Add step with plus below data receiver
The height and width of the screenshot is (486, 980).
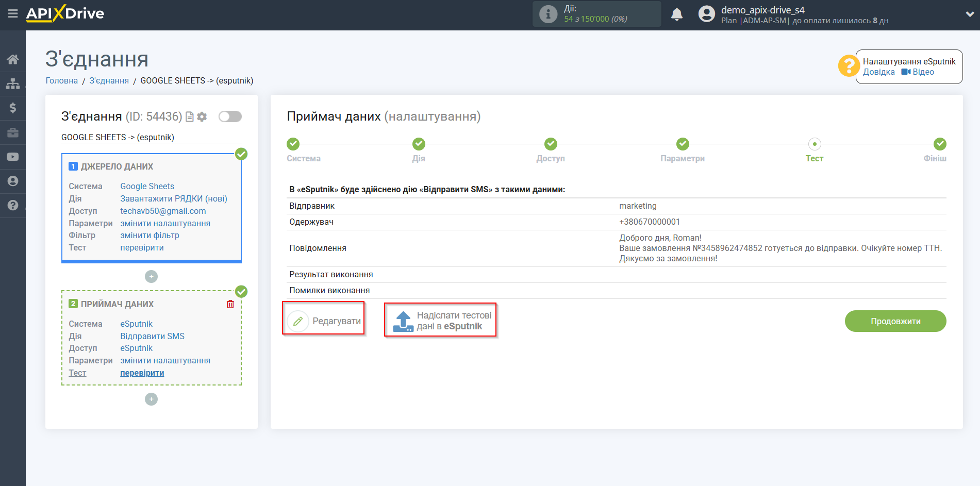point(151,399)
